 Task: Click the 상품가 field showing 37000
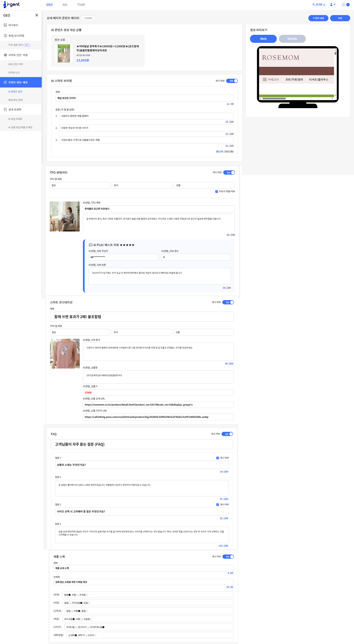click(x=158, y=393)
